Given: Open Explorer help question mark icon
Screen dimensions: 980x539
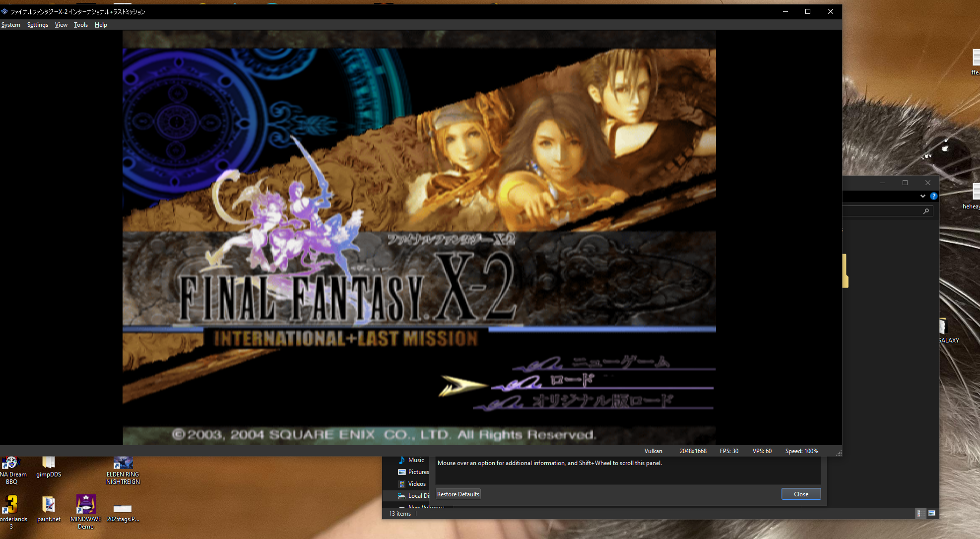Looking at the screenshot, I should tap(933, 196).
